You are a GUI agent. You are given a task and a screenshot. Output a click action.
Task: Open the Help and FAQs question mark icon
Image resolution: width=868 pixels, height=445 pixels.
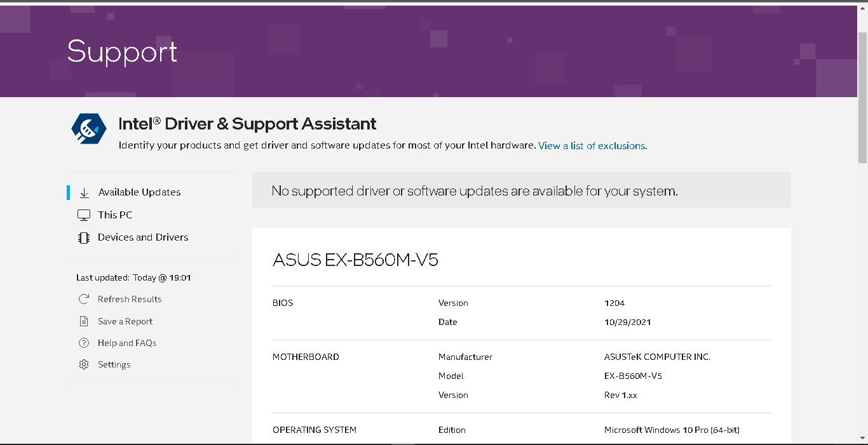coord(83,342)
